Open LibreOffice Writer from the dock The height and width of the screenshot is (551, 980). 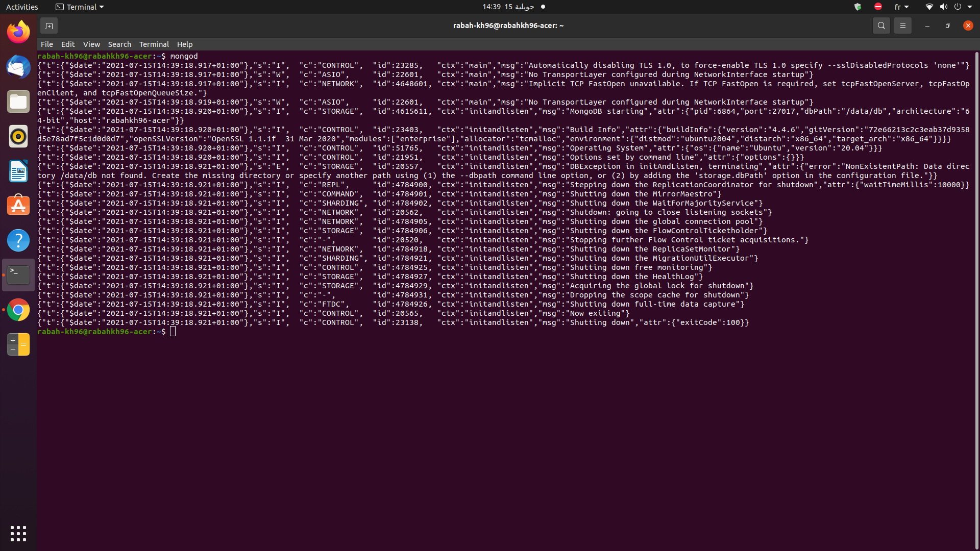(x=18, y=171)
